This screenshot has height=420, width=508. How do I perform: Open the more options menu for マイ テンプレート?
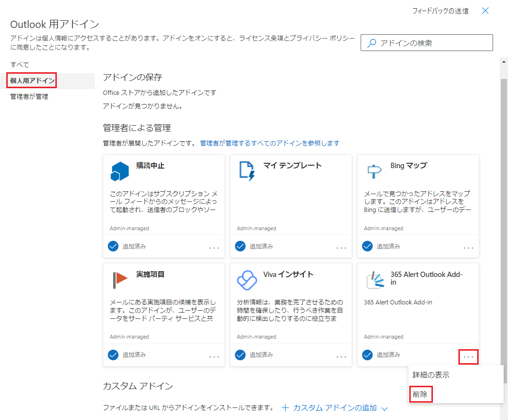[341, 248]
